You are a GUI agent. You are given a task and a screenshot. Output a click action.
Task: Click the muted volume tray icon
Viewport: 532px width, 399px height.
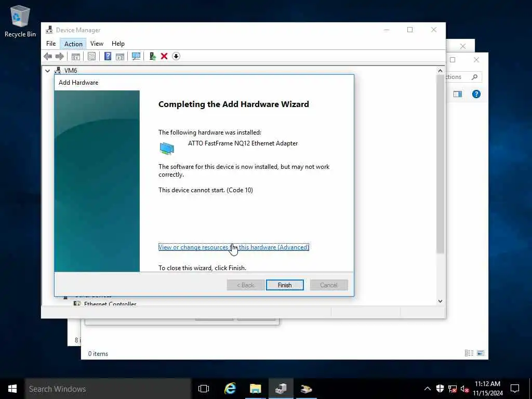(x=464, y=389)
